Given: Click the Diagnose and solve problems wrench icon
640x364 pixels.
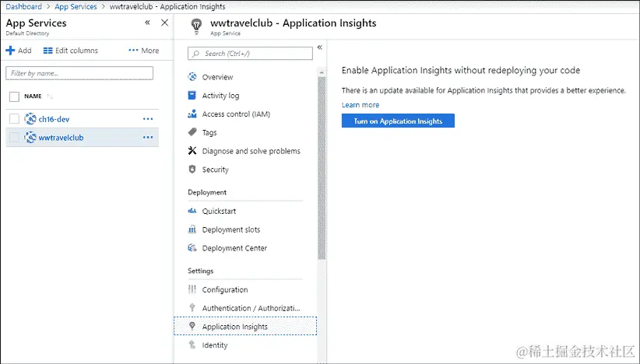Looking at the screenshot, I should 192,151.
